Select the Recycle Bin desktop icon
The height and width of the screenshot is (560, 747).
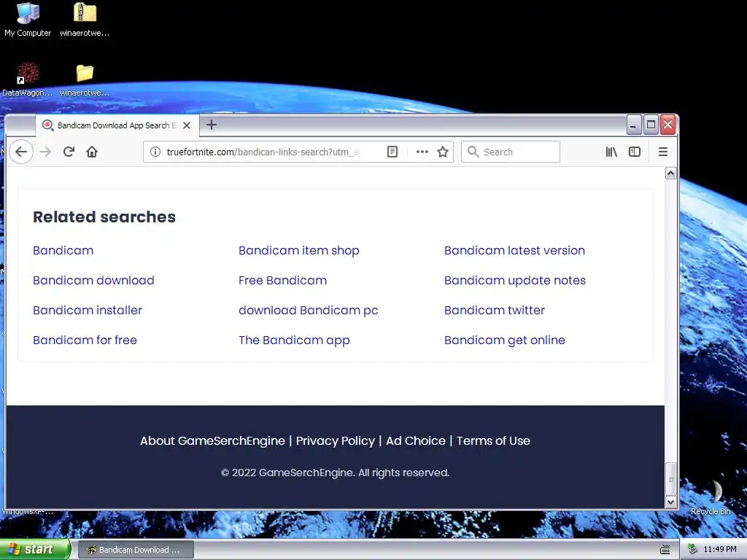711,498
